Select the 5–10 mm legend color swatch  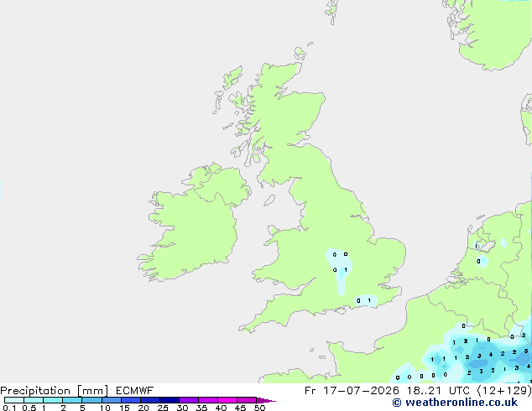coord(91,400)
